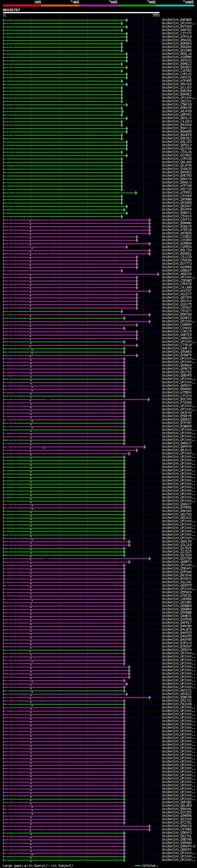This screenshot has height=868, width=197.
Task: Open hit UniRef100_B9T069
Action: point(177,26)
